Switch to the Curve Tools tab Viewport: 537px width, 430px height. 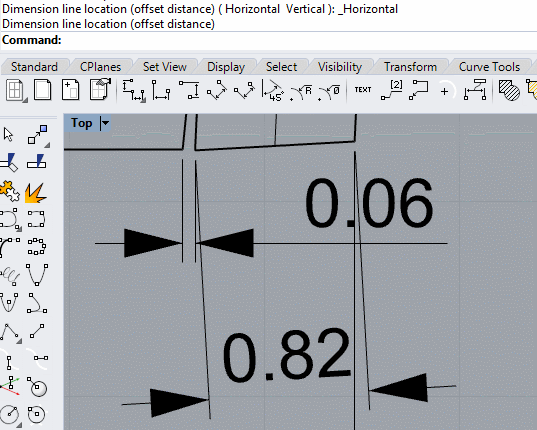coord(489,67)
